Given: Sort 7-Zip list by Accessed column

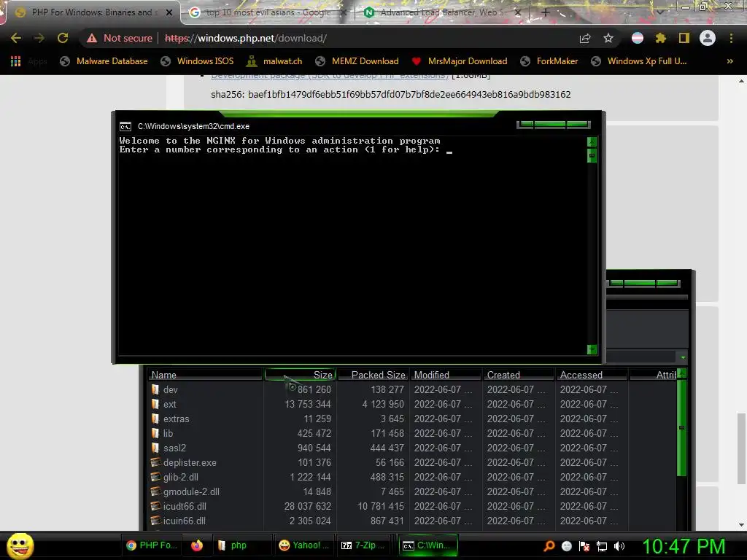Looking at the screenshot, I should point(592,375).
